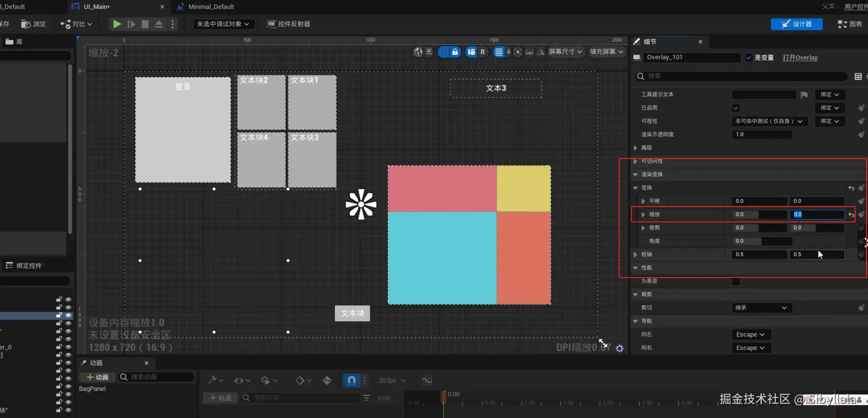Click sequencer add keyframe diamond-key icon
The width and height of the screenshot is (868, 418).
[x=327, y=380]
